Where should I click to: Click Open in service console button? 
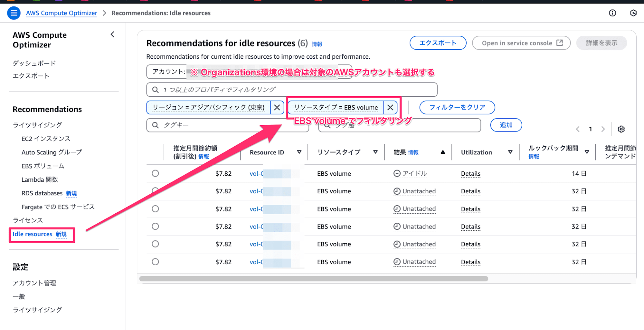coord(521,43)
